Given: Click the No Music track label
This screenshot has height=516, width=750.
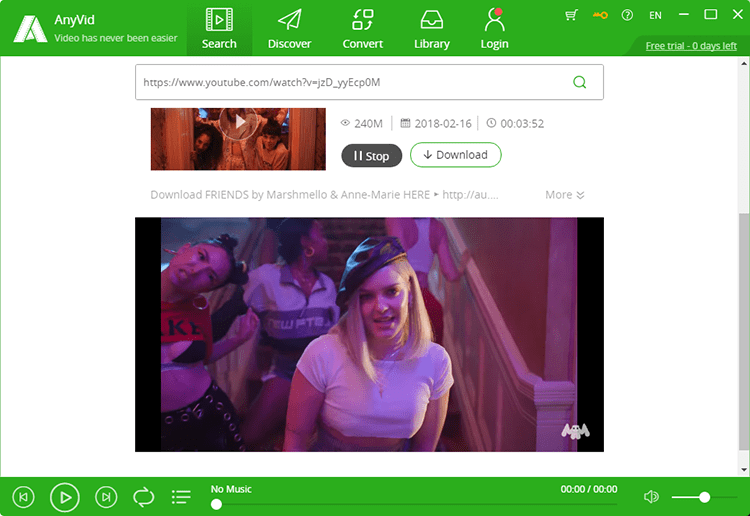Looking at the screenshot, I should pos(231,489).
